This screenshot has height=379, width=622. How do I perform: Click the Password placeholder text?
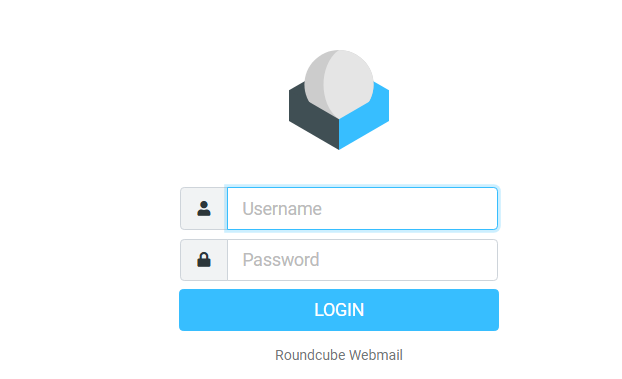click(281, 260)
